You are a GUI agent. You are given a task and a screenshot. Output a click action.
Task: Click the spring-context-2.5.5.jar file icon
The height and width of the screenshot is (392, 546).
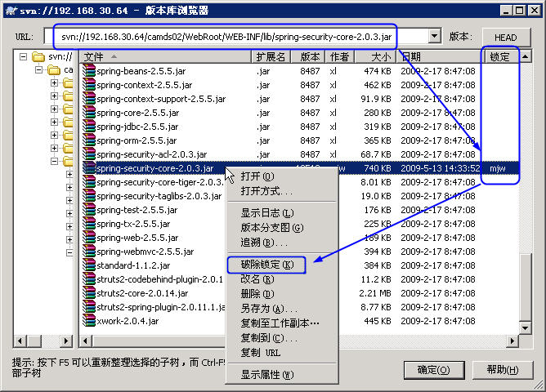[89, 85]
